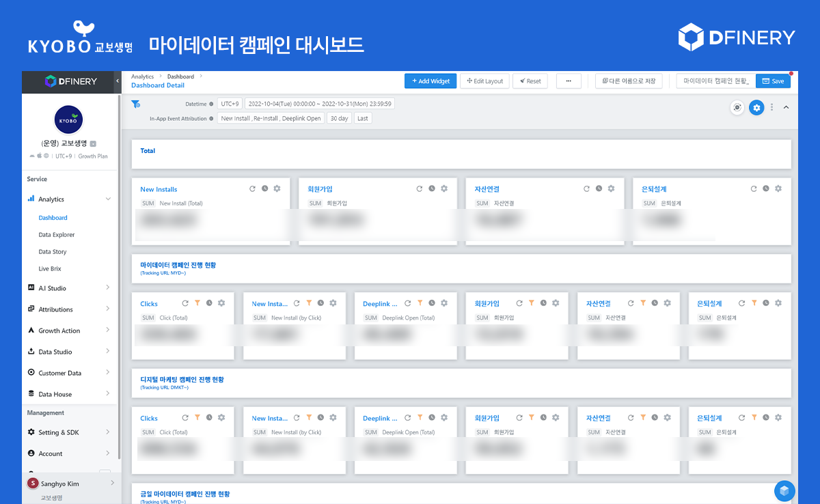Click the Datetime range field
Image resolution: width=820 pixels, height=504 pixels.
319,104
